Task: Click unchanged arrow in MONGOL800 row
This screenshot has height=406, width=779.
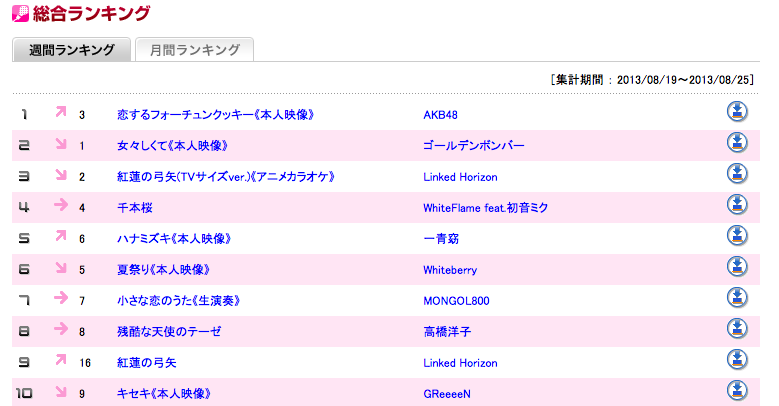Action: click(x=61, y=298)
